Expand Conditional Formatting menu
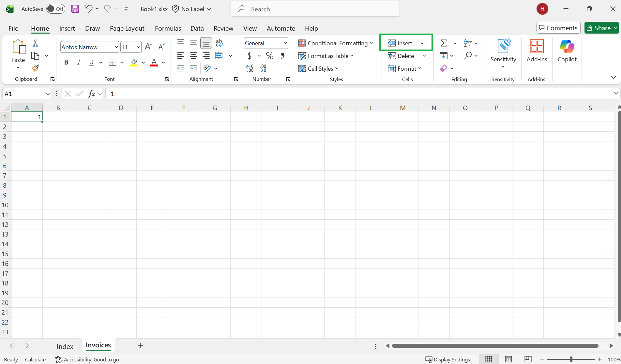Image resolution: width=621 pixels, height=364 pixels. (336, 43)
